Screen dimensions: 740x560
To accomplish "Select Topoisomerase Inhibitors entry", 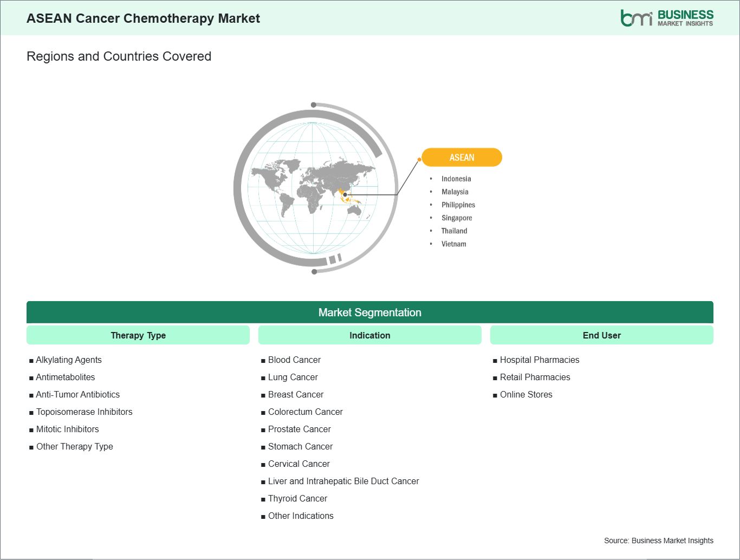I will pos(84,412).
